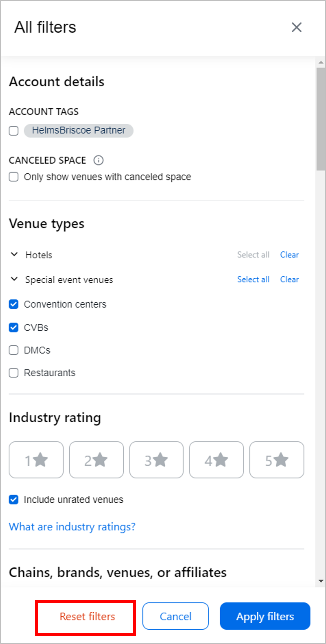Select the 3-star industry rating
Viewport: 326px width, 644px height.
click(156, 460)
